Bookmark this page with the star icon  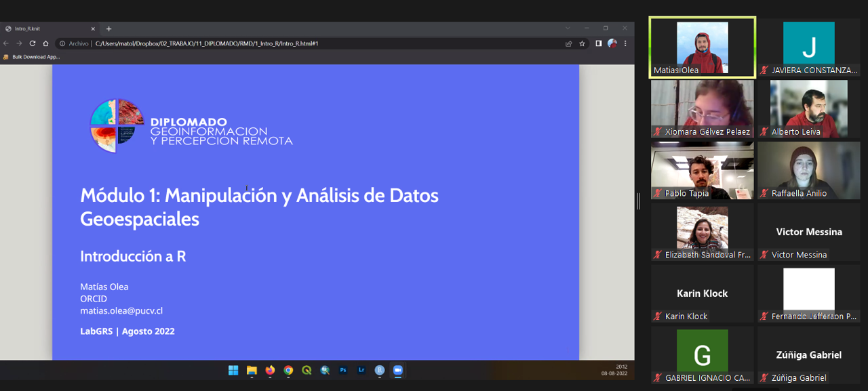click(582, 43)
